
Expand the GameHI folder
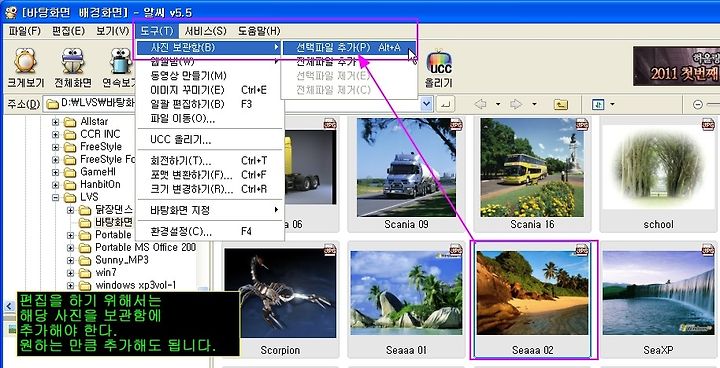coord(56,172)
